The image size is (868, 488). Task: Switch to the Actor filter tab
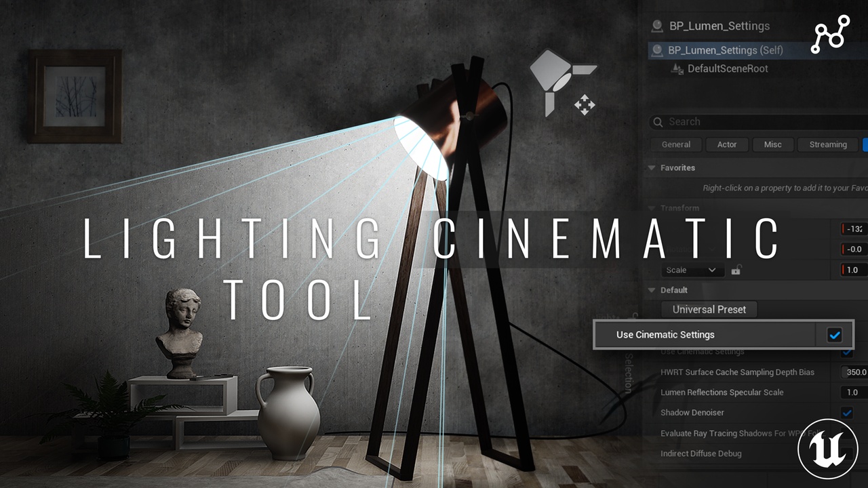click(x=726, y=144)
